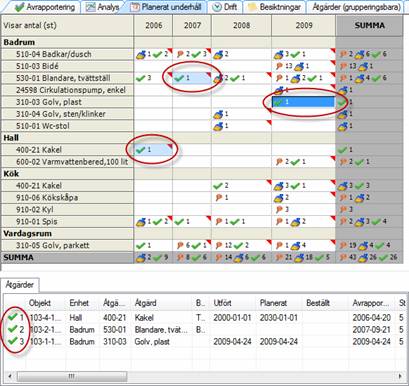The height and width of the screenshot is (386, 409).
Task: Click the flag icon in Kyl 2009 cell
Action: pyautogui.click(x=279, y=210)
